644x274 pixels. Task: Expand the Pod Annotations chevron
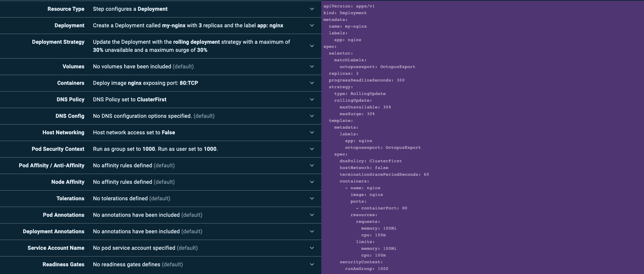coord(312,215)
